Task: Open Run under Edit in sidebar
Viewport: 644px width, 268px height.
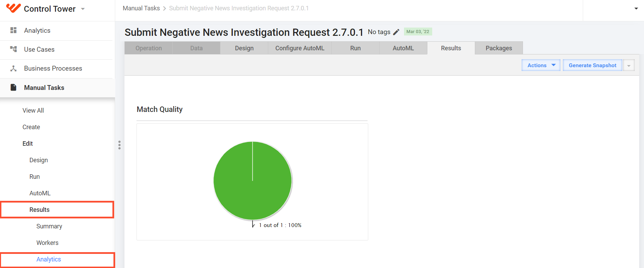Action: point(34,176)
